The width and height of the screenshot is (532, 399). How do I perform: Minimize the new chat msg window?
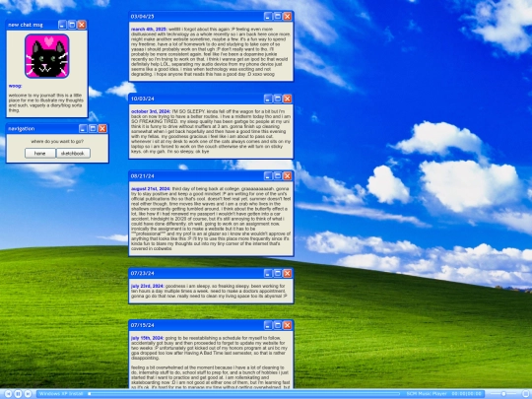[x=62, y=25]
